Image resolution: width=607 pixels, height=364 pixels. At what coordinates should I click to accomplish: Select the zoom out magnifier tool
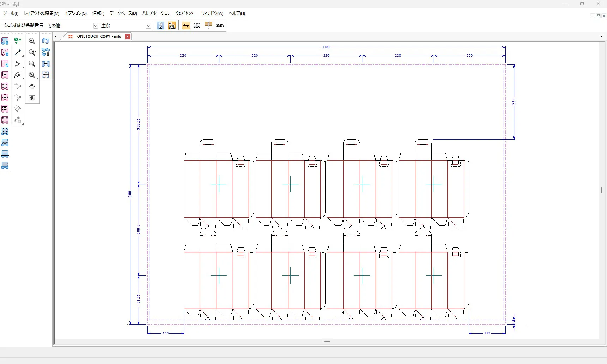(x=32, y=64)
